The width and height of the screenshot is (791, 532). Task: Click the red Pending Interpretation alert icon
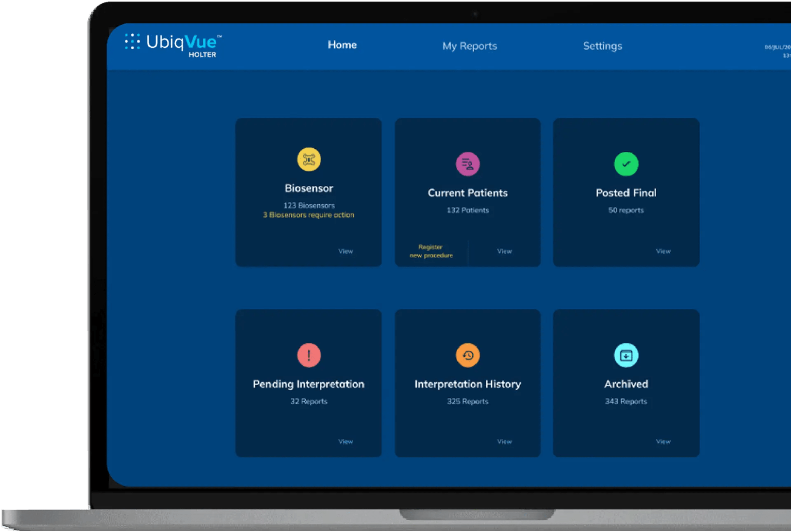point(309,355)
